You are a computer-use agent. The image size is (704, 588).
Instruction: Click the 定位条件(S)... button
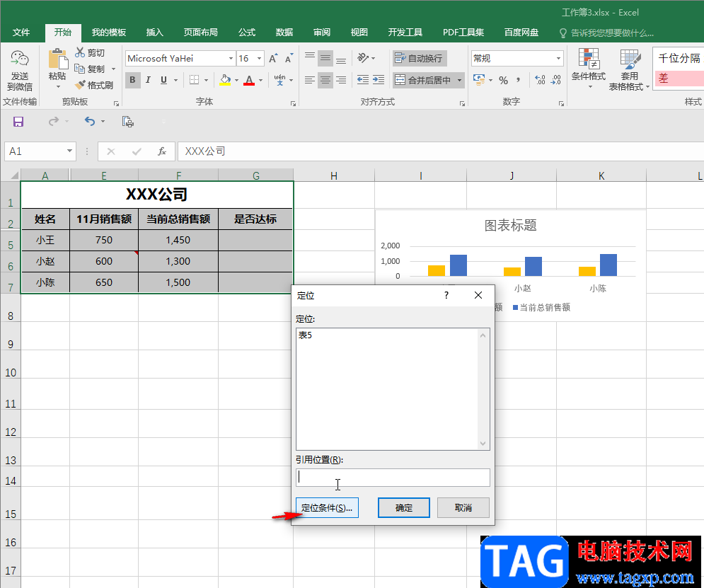tap(327, 507)
